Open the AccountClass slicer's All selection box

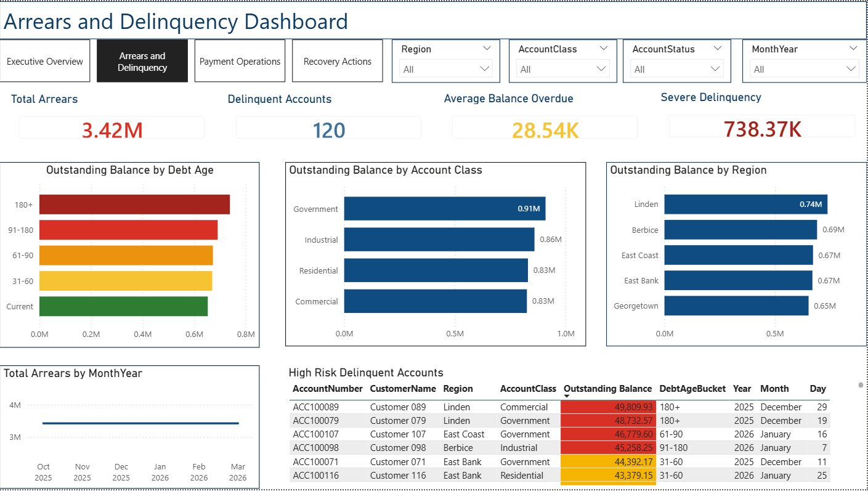click(x=563, y=69)
